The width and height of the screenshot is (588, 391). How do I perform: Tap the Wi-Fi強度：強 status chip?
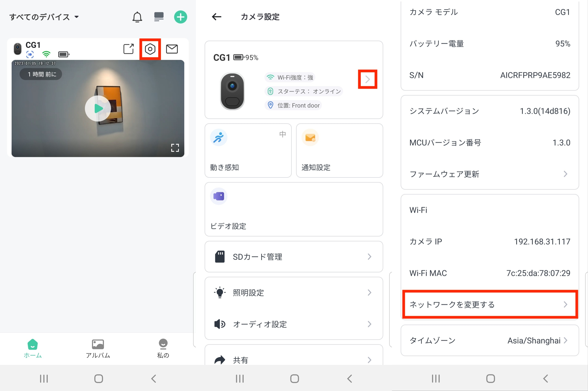pyautogui.click(x=290, y=77)
